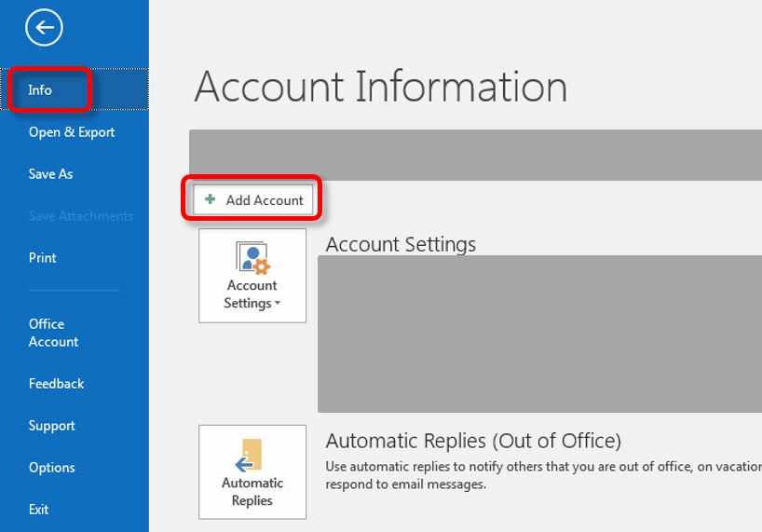762x532 pixels.
Task: Click the back arrow circle icon
Action: pyautogui.click(x=44, y=28)
